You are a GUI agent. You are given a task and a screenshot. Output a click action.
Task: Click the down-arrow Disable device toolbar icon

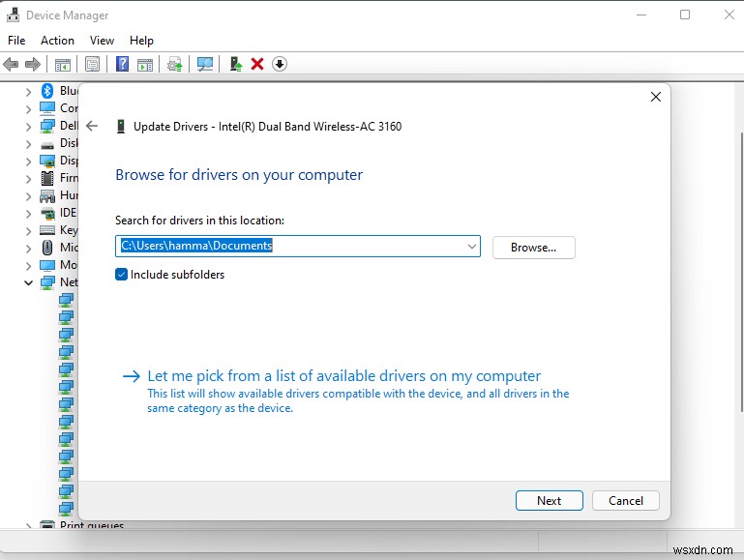point(280,64)
